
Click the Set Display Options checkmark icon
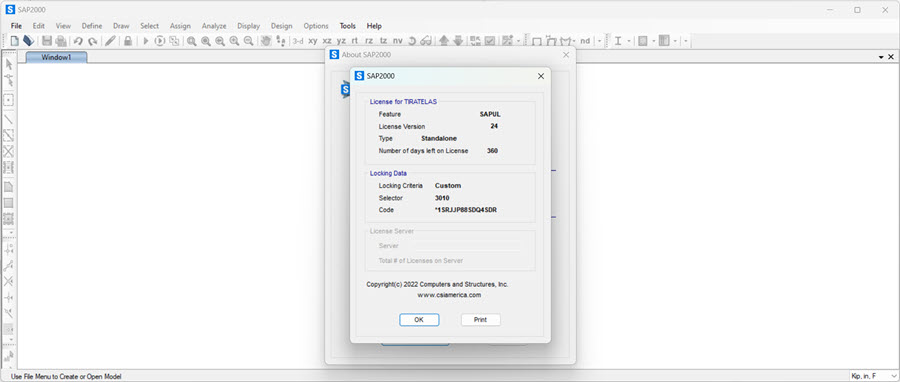(x=490, y=41)
